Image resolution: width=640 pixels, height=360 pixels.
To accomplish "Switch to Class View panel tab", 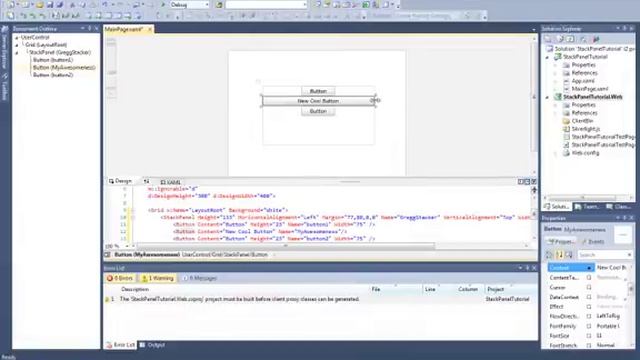I will click(618, 207).
